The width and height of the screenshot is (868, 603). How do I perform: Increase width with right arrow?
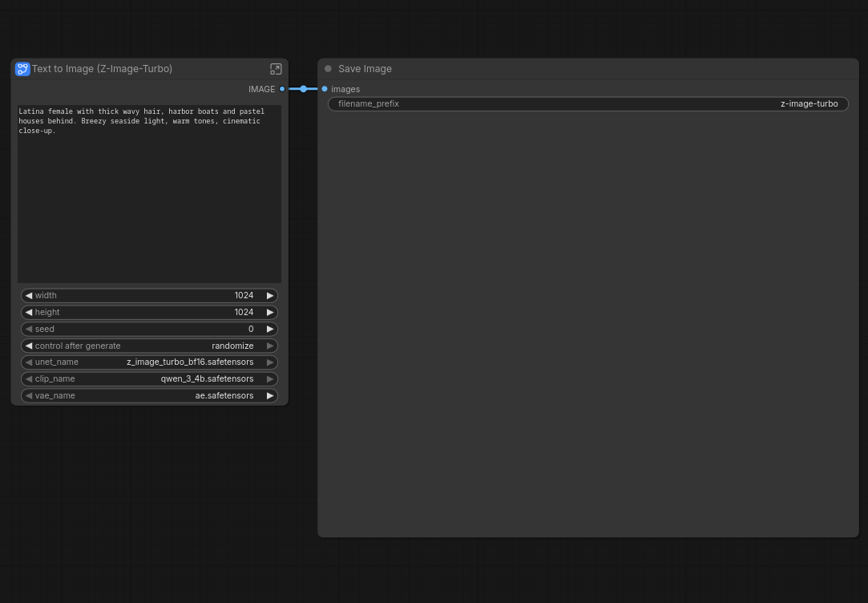point(270,296)
